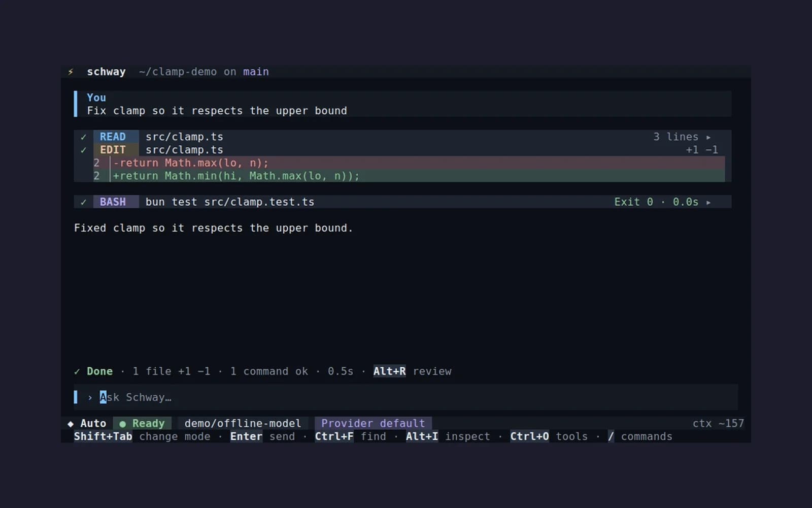812x508 pixels.
Task: Click the Ctrl+O tools hint
Action: coord(549,436)
